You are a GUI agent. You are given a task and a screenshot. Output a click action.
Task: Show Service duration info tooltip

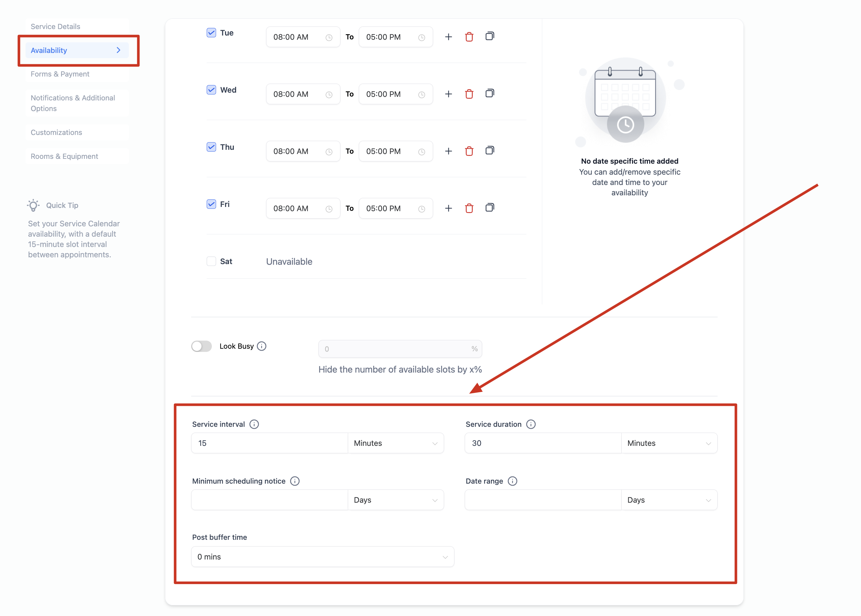click(x=531, y=424)
